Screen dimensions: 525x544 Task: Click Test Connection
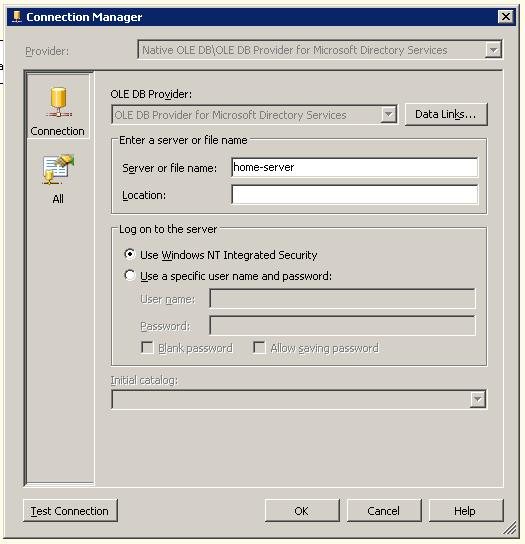pos(70,511)
